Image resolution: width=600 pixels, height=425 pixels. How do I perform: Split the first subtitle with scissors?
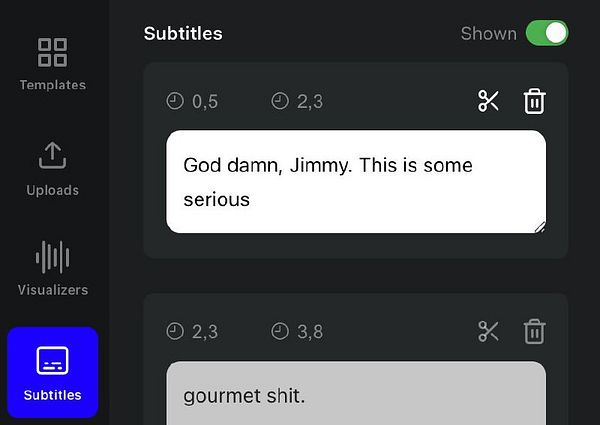(488, 101)
